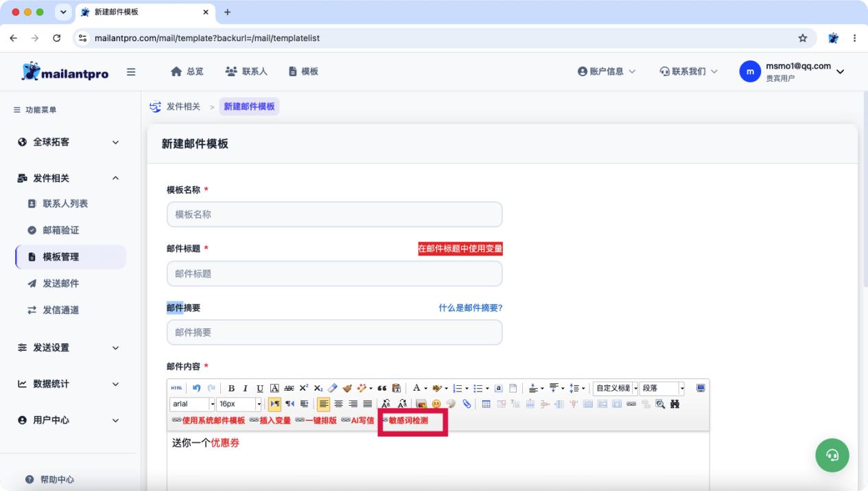Toggle left text alignment
The image size is (868, 491).
[324, 404]
